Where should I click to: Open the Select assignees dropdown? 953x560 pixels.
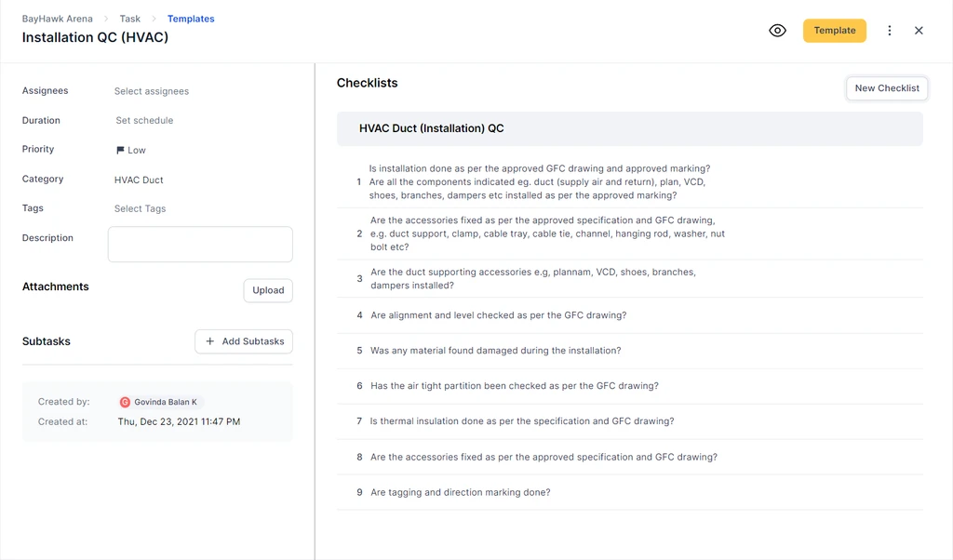152,91
